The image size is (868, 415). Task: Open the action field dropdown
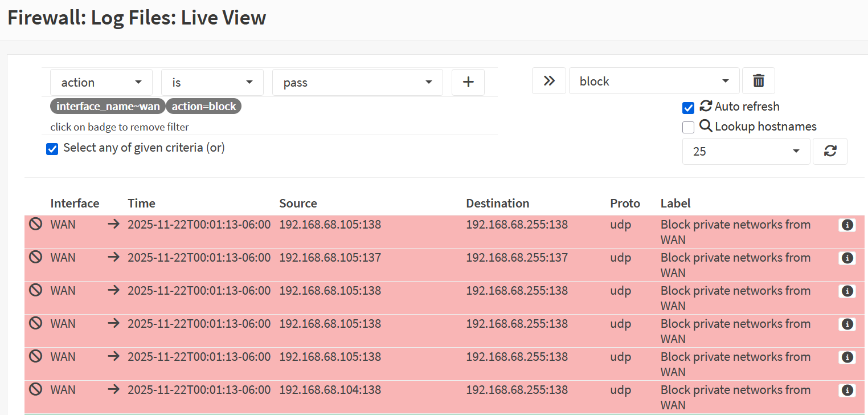[101, 83]
